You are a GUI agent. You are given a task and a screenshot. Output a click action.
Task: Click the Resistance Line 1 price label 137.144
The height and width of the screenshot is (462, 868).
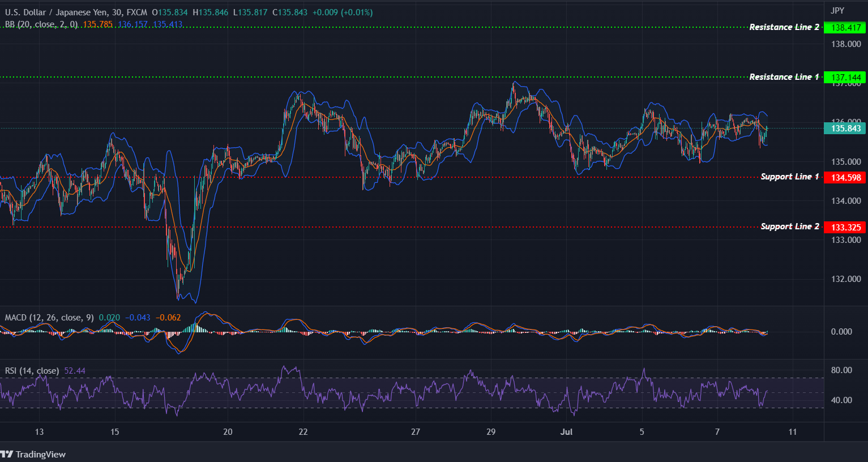click(x=845, y=77)
